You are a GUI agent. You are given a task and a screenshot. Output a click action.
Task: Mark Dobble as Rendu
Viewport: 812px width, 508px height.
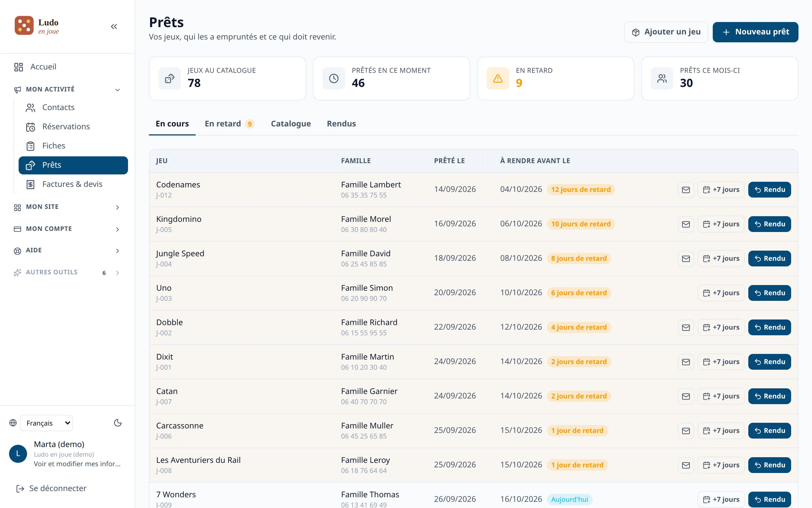point(769,328)
